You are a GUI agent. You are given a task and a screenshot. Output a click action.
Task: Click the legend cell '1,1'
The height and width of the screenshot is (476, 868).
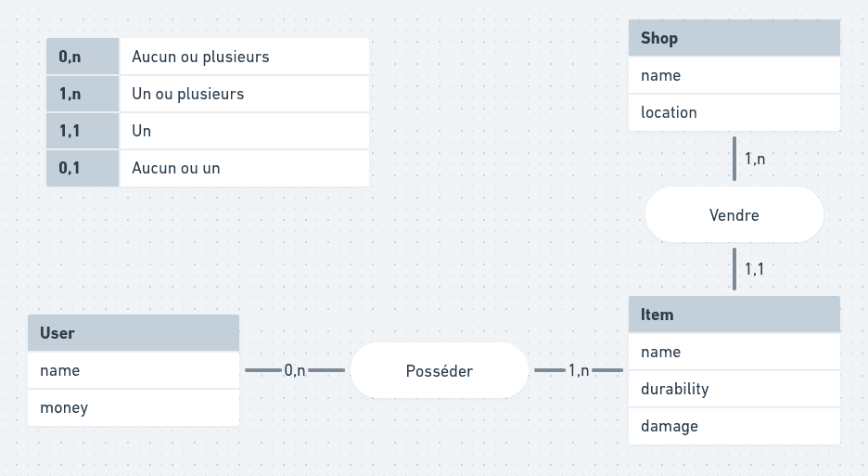point(83,131)
